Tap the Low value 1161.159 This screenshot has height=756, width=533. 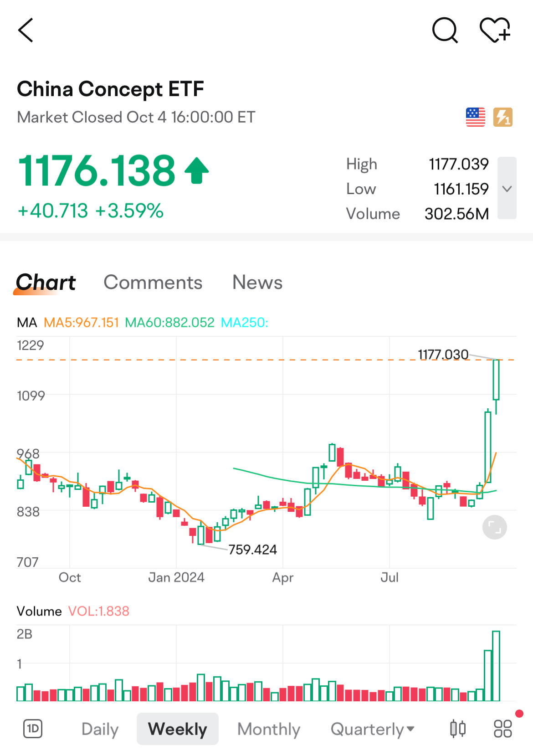[461, 189]
